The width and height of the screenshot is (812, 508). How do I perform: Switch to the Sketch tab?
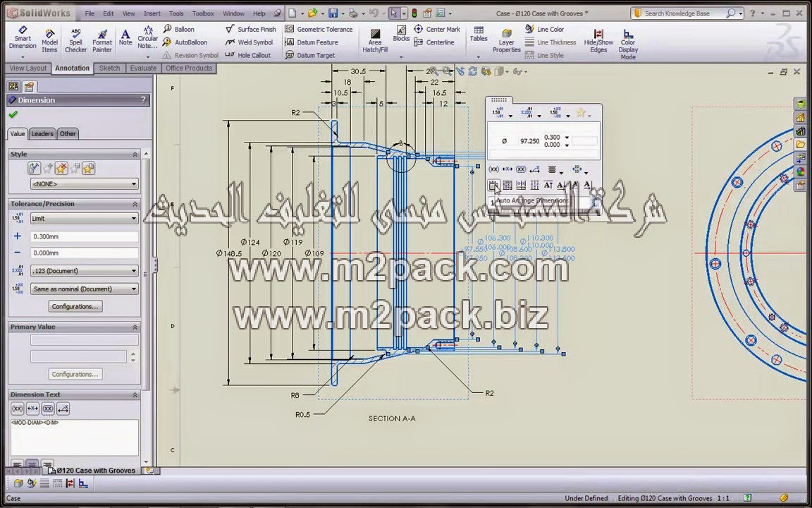click(x=109, y=68)
